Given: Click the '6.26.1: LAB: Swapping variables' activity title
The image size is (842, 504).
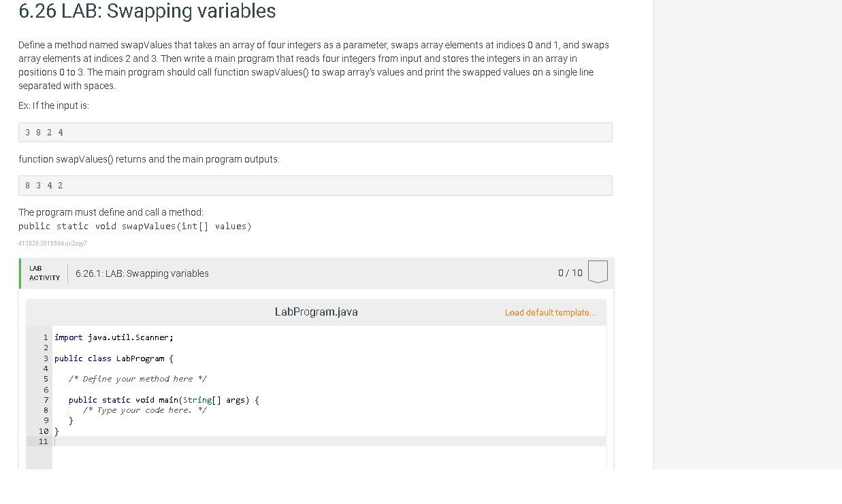Looking at the screenshot, I should pyautogui.click(x=142, y=273).
